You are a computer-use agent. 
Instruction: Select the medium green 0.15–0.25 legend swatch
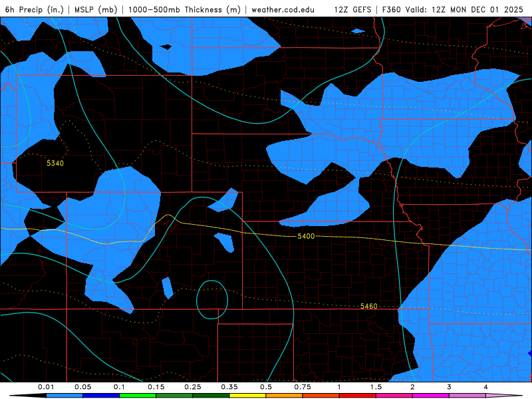point(174,396)
